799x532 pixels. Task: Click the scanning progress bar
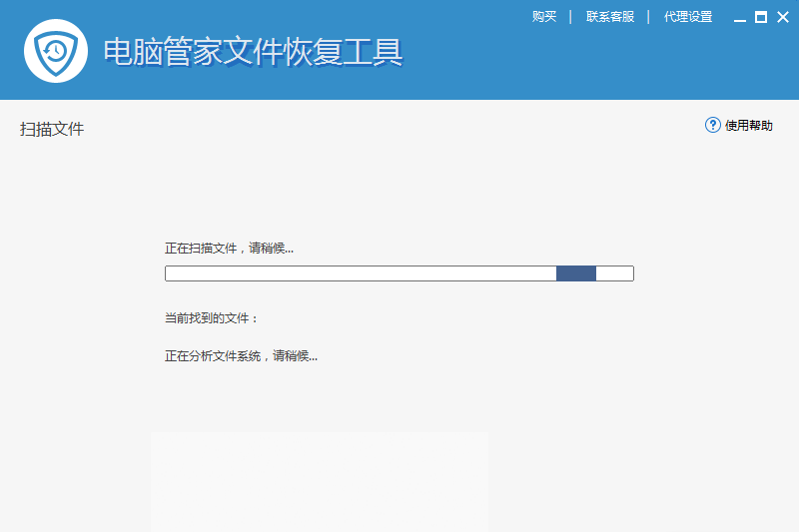coord(399,273)
